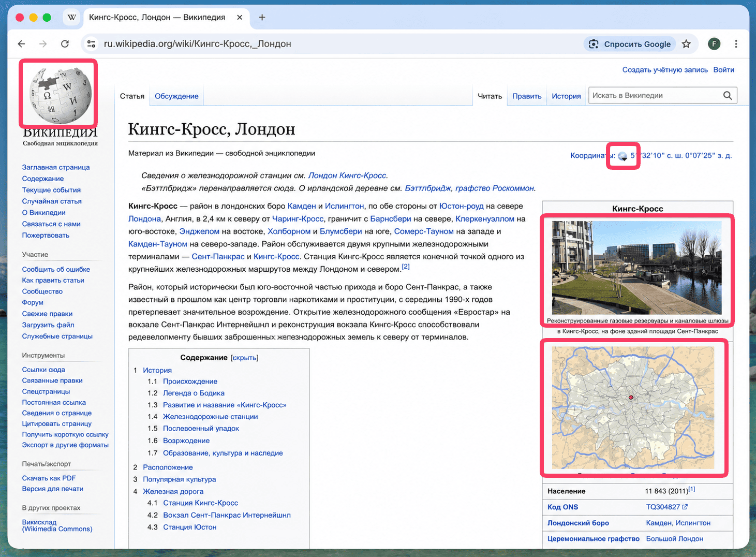Click the browser address bar URL
The image size is (756, 557).
[197, 44]
